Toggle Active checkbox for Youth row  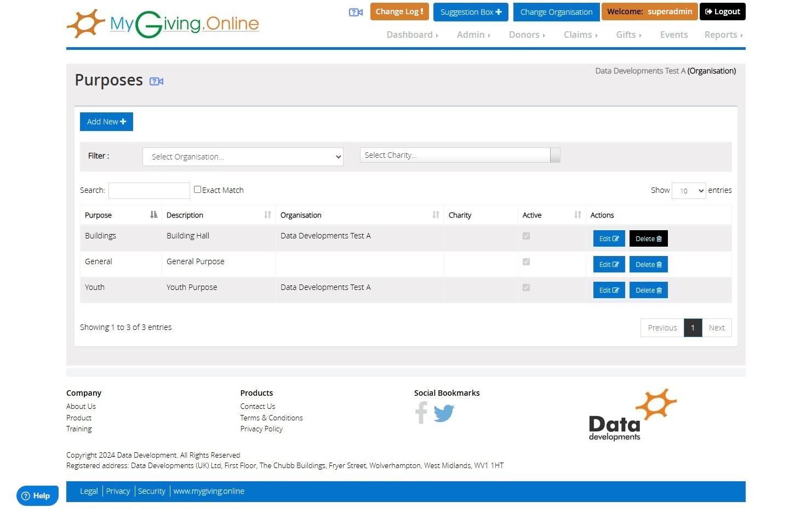coord(526,287)
